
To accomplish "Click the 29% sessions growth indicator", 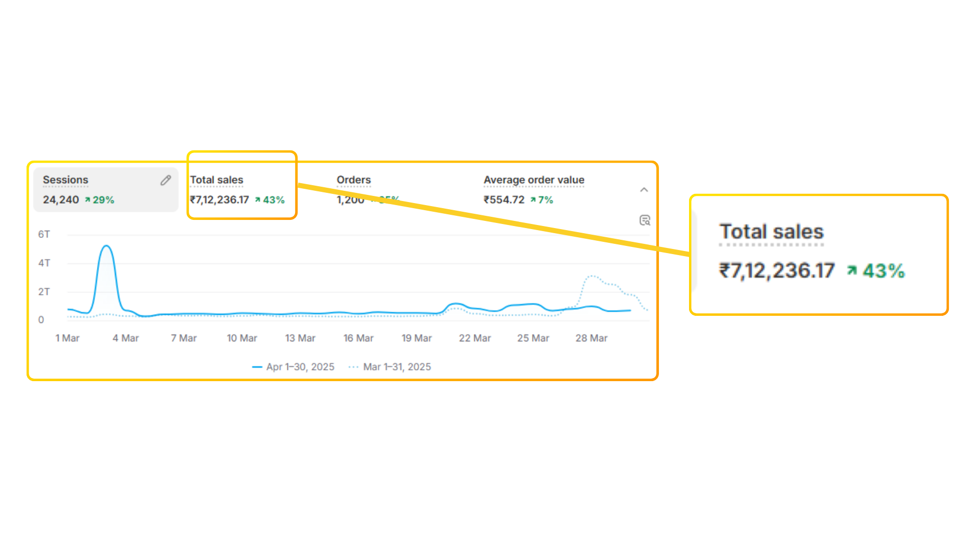I will [x=100, y=200].
